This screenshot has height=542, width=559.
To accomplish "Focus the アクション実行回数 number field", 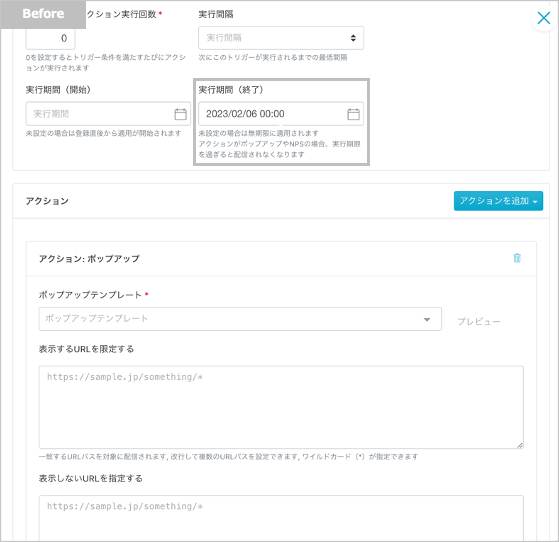I will (x=50, y=38).
